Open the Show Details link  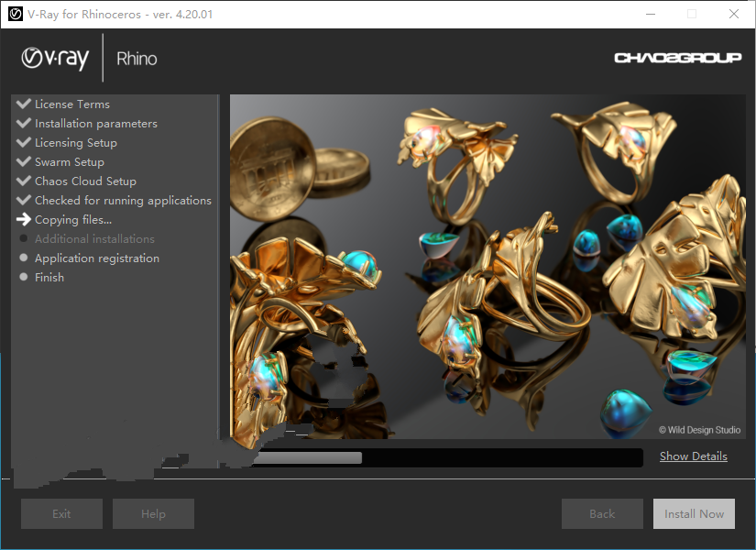click(x=694, y=456)
